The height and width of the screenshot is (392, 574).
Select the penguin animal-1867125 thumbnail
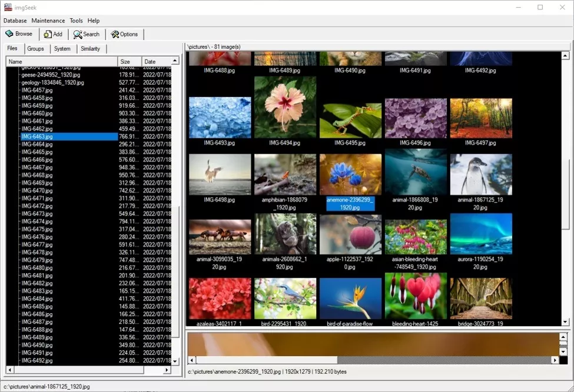tap(480, 174)
